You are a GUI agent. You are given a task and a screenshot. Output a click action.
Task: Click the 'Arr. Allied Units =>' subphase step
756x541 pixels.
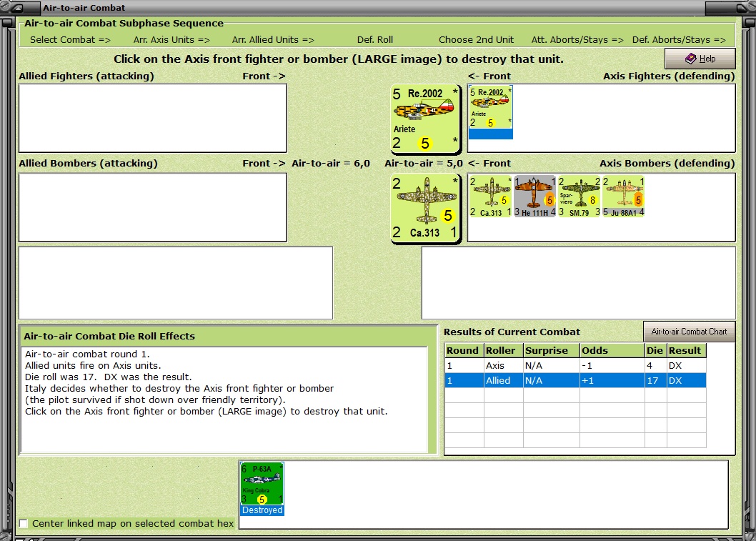tap(273, 40)
